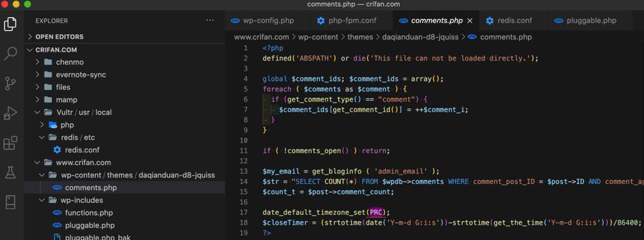This screenshot has height=240, width=644.
Task: Expand the mamp folder chevron
Action: pos(37,100)
